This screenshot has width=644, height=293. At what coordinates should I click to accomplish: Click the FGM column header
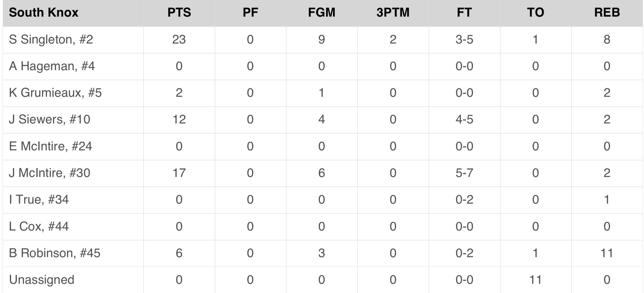[x=322, y=13]
